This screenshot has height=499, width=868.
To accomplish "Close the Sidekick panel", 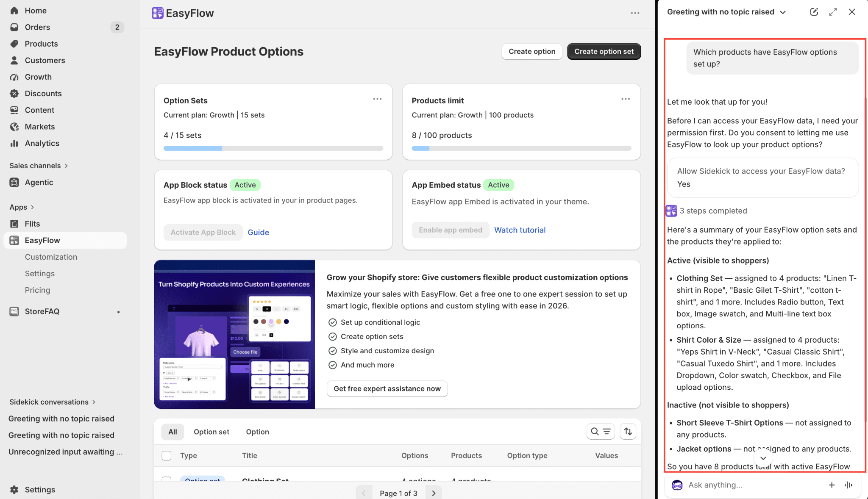I will 852,12.
